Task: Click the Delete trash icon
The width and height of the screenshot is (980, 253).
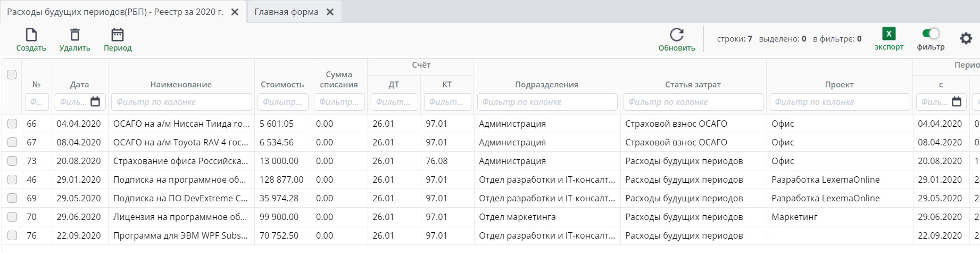Action: (75, 35)
